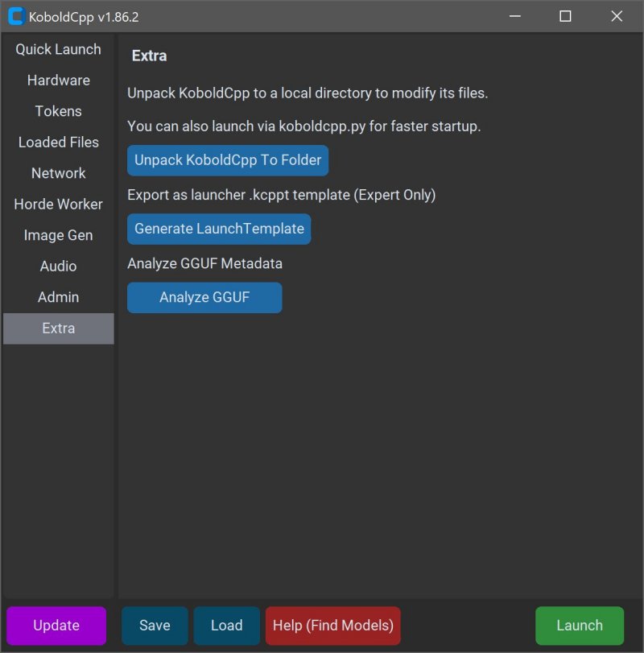The height and width of the screenshot is (653, 644).
Task: Maximize the KoboldCpp window
Action: pyautogui.click(x=565, y=16)
